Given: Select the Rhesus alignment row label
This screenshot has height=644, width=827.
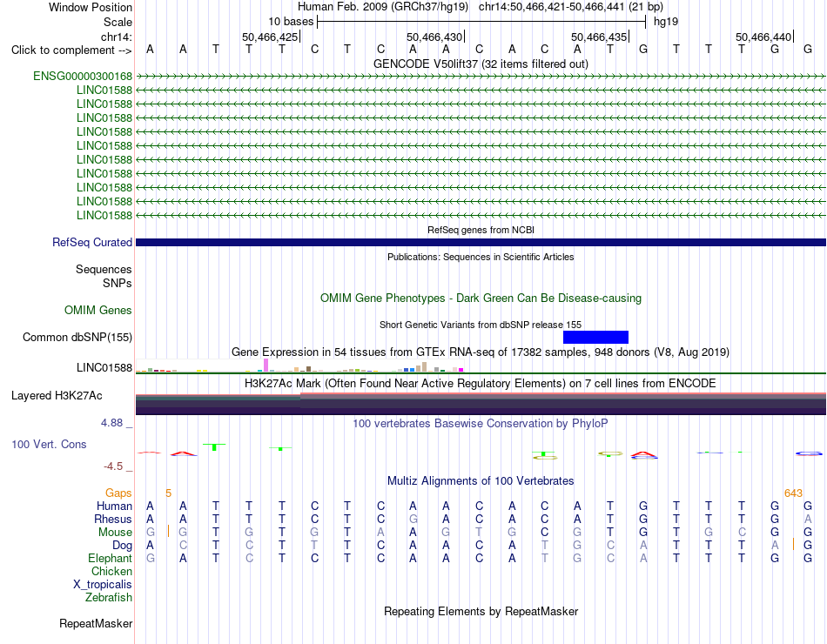Looking at the screenshot, I should [x=113, y=520].
